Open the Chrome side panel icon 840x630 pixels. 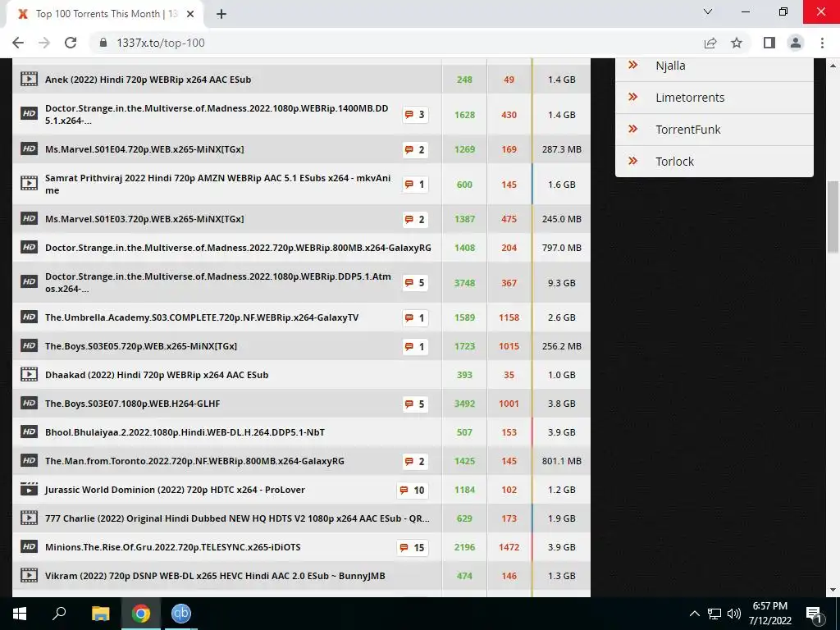click(x=769, y=43)
